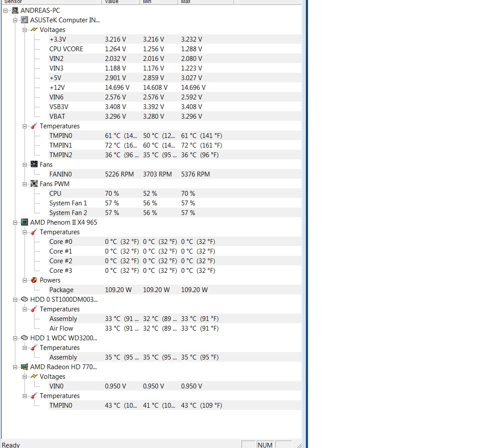Viewport: 504px width, 448px height.
Task: Collapse the AMD Phenom II X4 965 node
Action: point(15,222)
